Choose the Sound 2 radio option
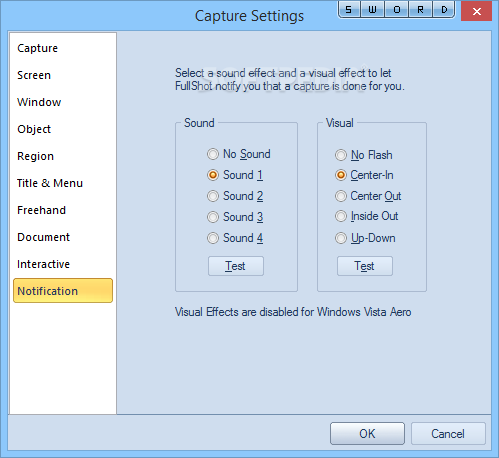The height and width of the screenshot is (458, 499). pos(235,196)
